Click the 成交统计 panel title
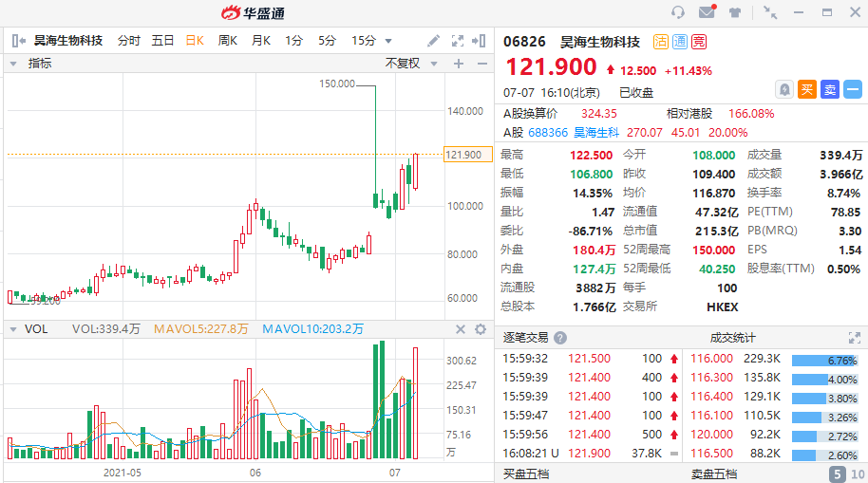The width and height of the screenshot is (868, 483). [732, 338]
